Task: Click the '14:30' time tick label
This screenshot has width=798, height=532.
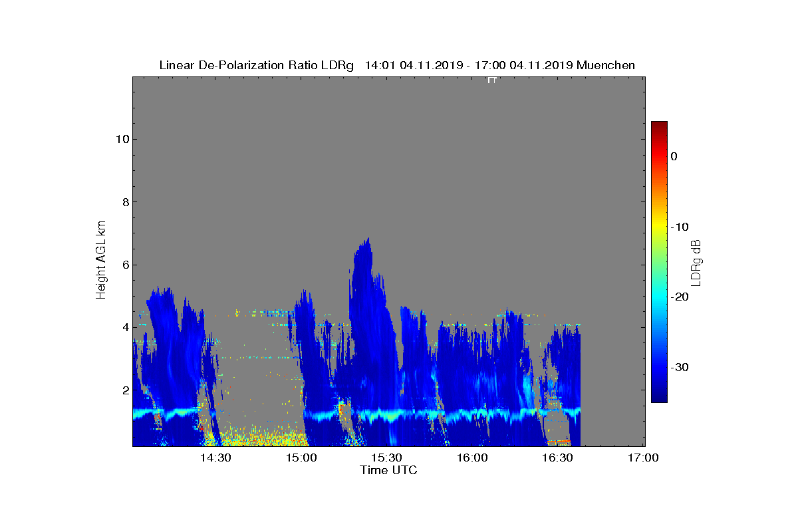Action: [216, 458]
